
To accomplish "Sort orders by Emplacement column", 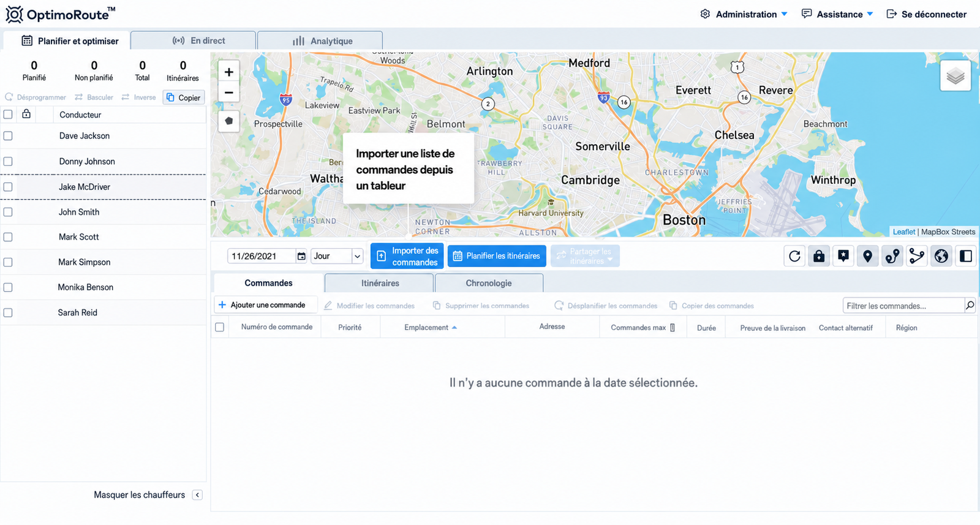I will click(430, 328).
